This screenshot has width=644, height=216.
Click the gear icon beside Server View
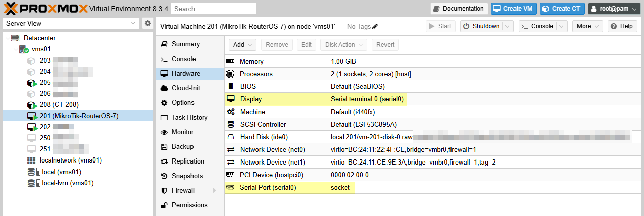147,23
